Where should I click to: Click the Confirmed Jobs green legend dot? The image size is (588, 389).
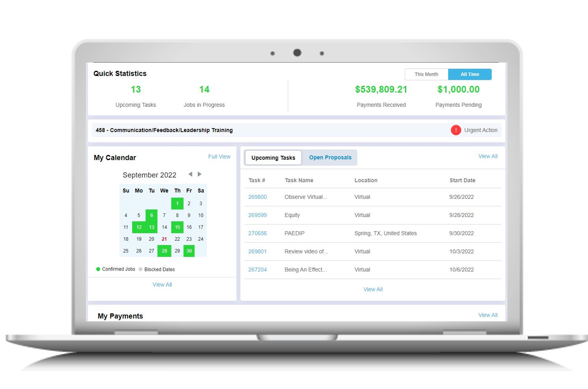(x=98, y=269)
